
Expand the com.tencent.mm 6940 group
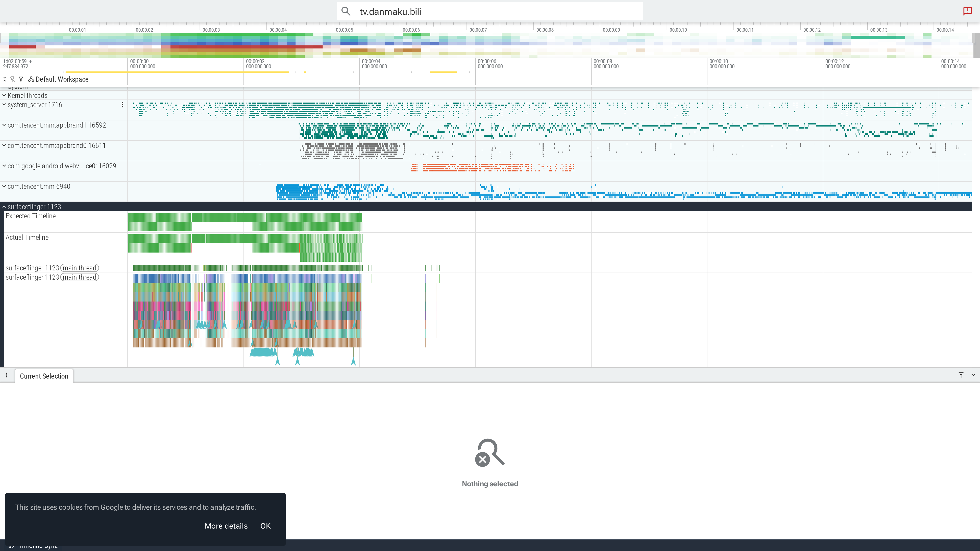click(4, 186)
